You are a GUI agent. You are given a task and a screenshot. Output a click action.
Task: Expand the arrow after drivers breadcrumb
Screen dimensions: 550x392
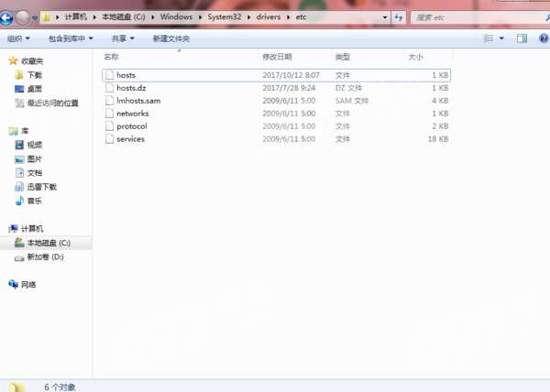click(288, 17)
